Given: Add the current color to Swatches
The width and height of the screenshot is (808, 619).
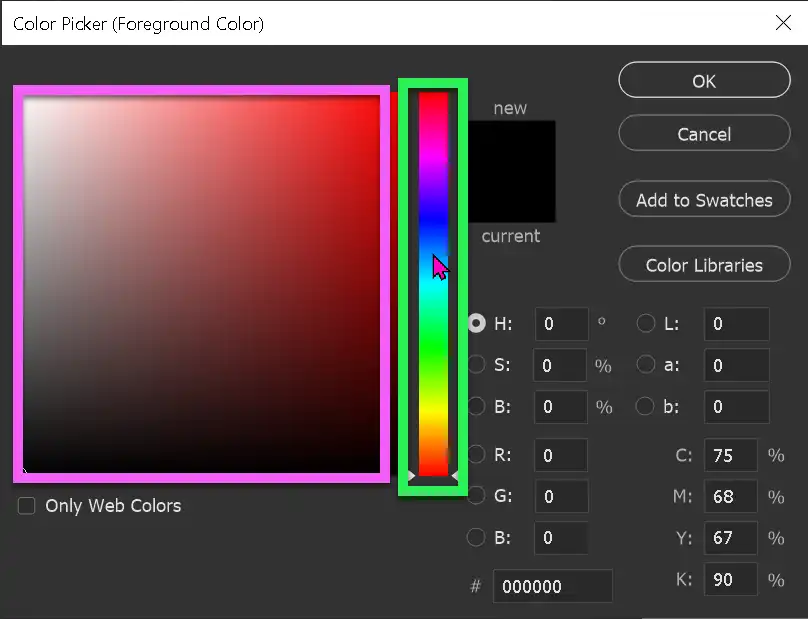Looking at the screenshot, I should click(704, 199).
